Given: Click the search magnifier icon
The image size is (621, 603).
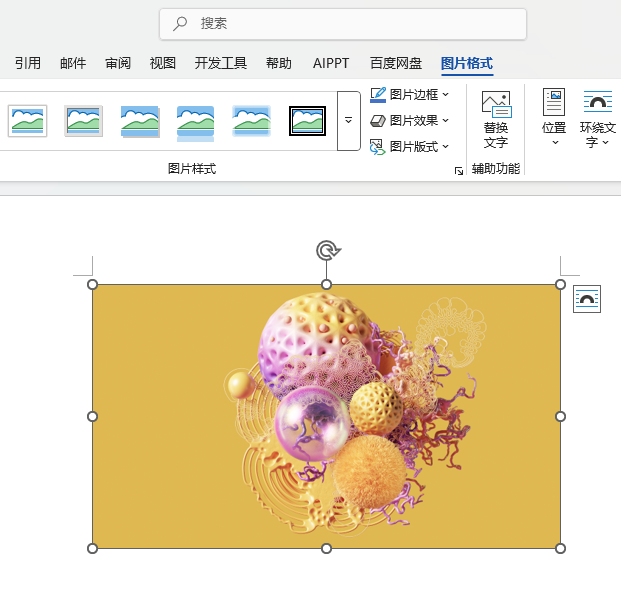Looking at the screenshot, I should [180, 23].
